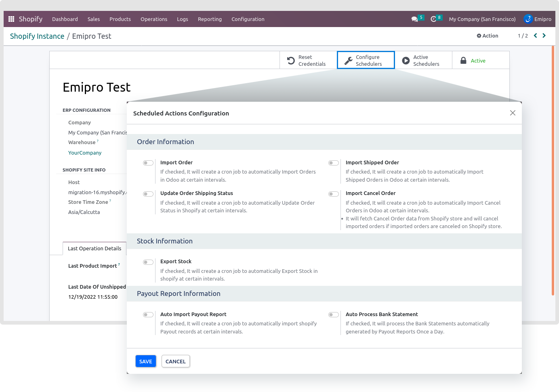
Task: Click the pager text 1 / 2
Action: pos(523,36)
